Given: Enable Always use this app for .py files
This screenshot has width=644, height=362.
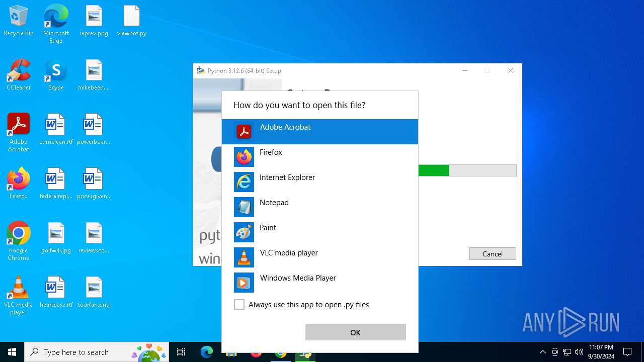Looking at the screenshot, I should [239, 305].
